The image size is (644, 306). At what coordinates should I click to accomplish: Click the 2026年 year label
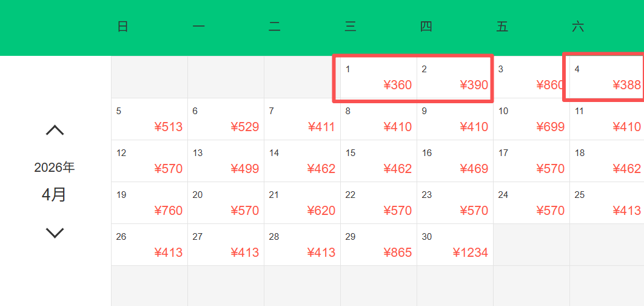point(55,168)
